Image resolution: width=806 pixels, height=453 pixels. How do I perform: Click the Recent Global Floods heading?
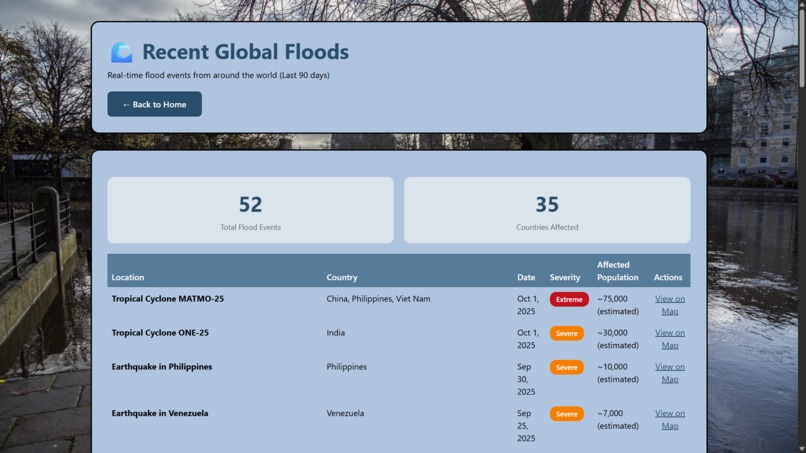pos(245,52)
